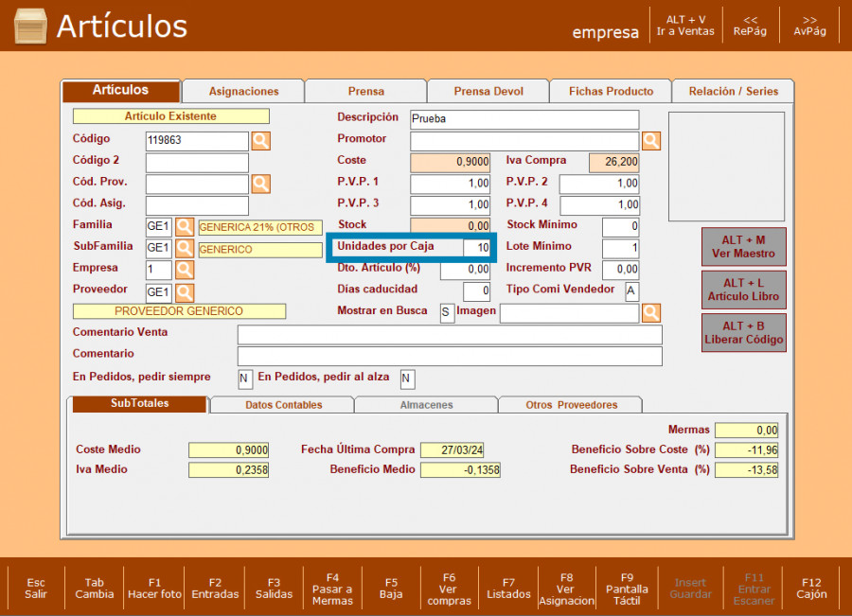Click the lookup icon next to Cód. Prov.
The height and width of the screenshot is (616, 852).
pyautogui.click(x=260, y=184)
